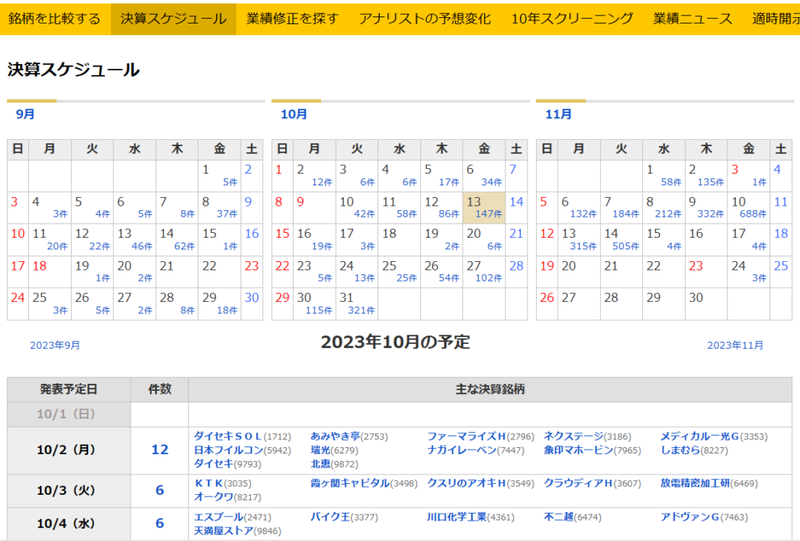This screenshot has height=541, width=800.
Task: Open November 8 showing 212件
Action: point(668,214)
